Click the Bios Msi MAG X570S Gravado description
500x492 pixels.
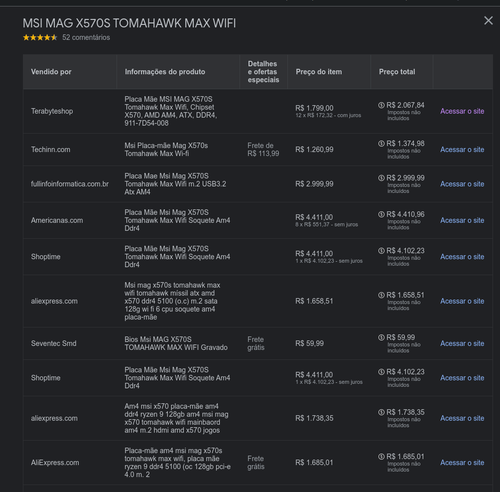[x=176, y=343]
